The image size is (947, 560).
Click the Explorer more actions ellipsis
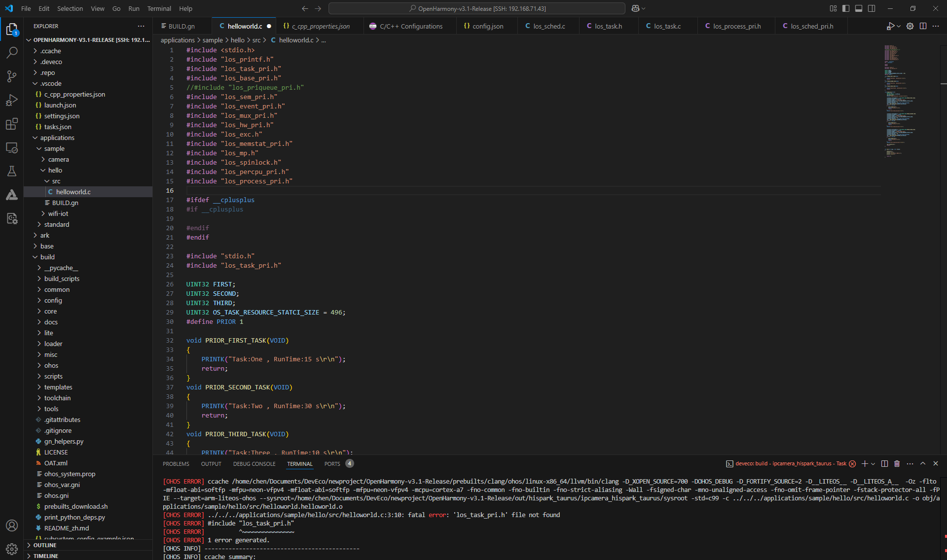[x=141, y=26]
